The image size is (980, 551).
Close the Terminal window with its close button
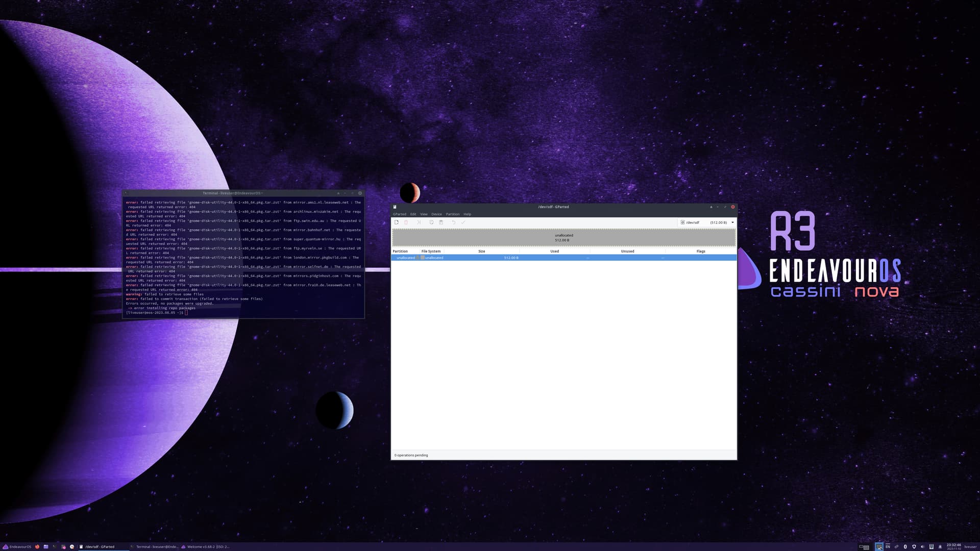[360, 193]
